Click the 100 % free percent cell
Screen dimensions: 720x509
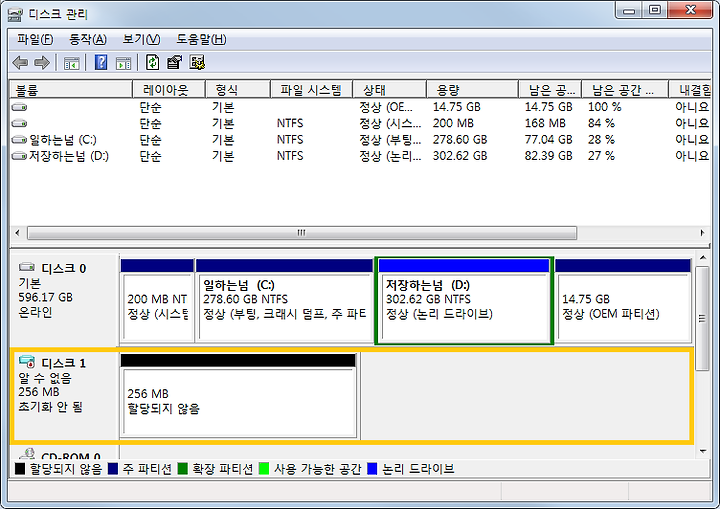pos(605,107)
